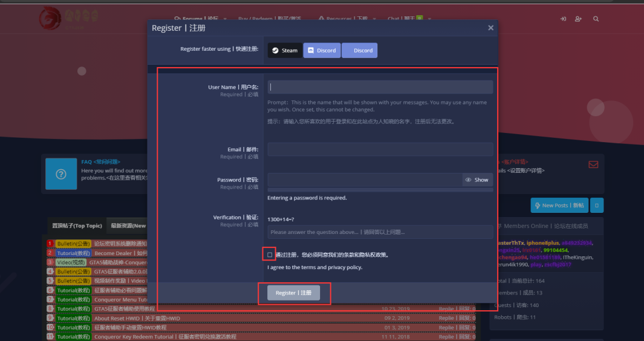The height and width of the screenshot is (341, 644).
Task: Click rank badge number 5
Action: [50, 281]
